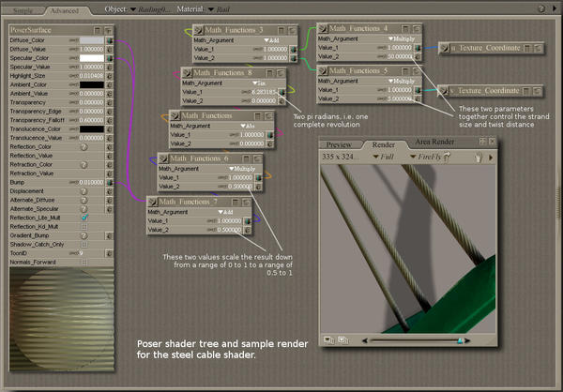Click the v Texture_Coordinate node output icon
This screenshot has width=563, height=392.
[444, 90]
